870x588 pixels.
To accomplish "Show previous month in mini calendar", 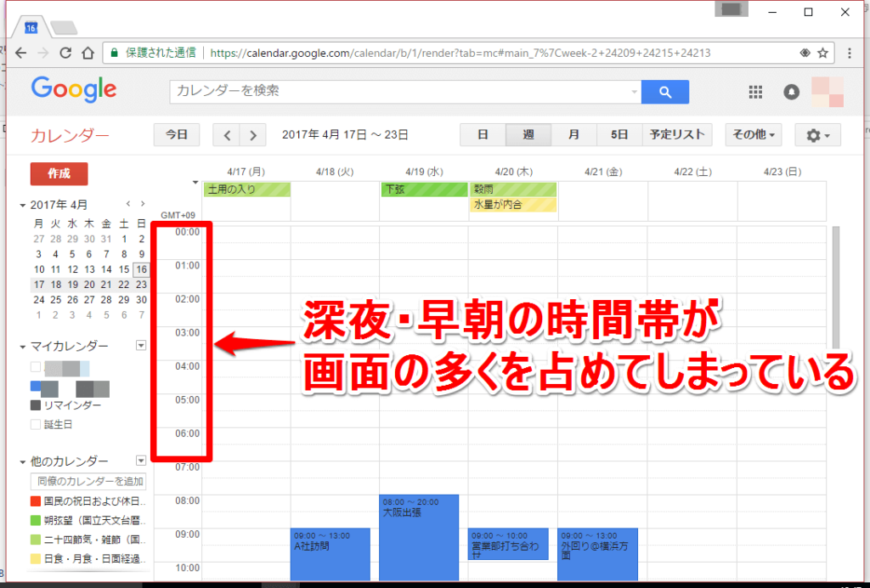I will tap(128, 204).
